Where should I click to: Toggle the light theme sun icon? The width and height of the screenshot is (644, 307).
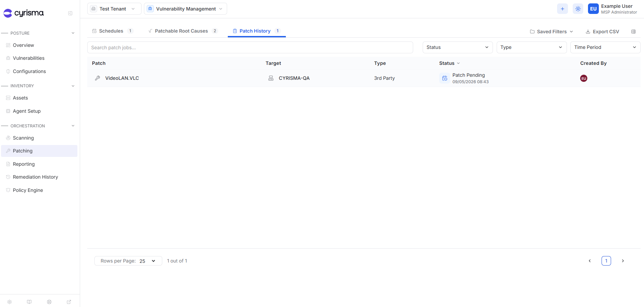pos(578,9)
